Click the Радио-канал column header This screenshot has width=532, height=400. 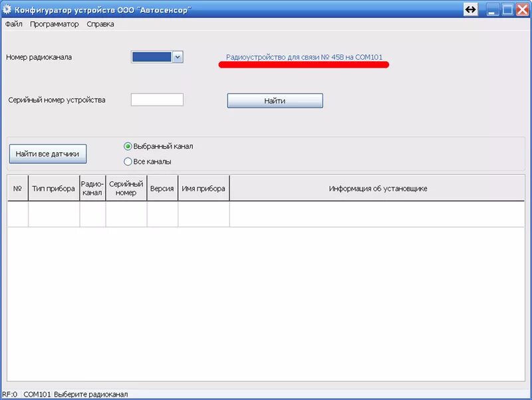(x=92, y=188)
